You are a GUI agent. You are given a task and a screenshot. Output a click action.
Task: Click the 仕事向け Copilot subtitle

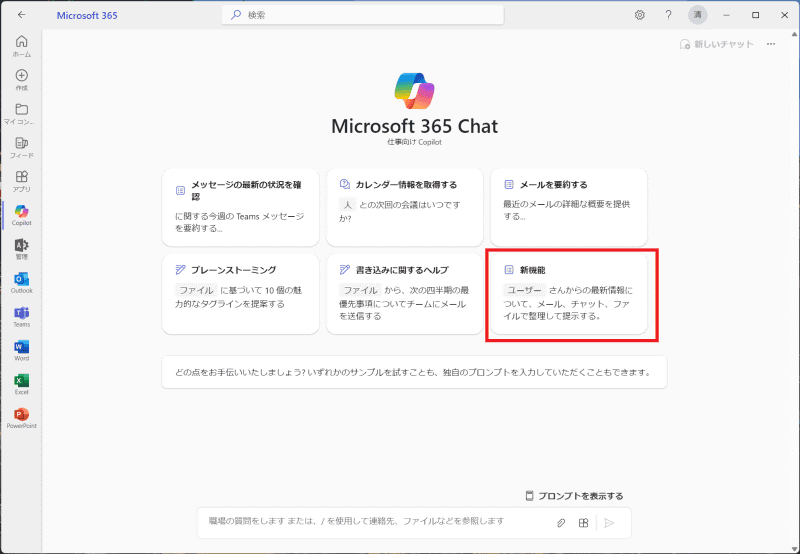(414, 142)
